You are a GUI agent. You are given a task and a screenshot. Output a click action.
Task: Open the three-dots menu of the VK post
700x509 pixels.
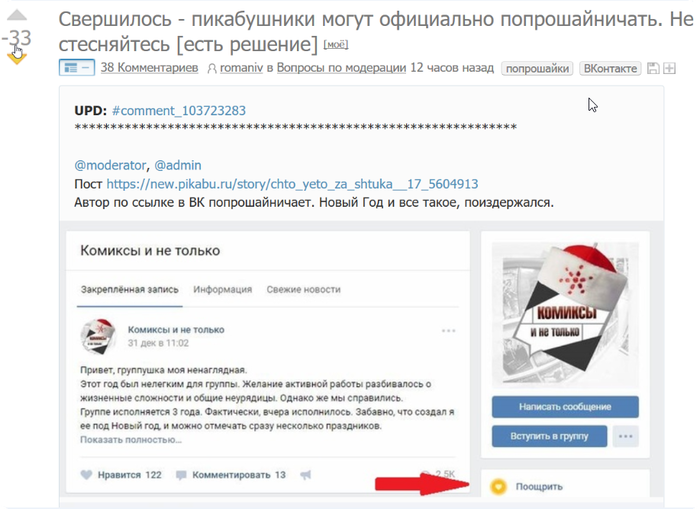pyautogui.click(x=448, y=331)
